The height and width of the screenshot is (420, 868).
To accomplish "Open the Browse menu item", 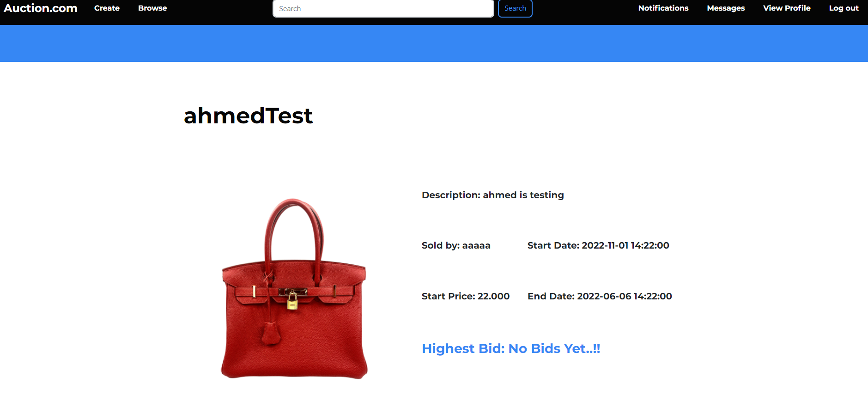I will [x=152, y=8].
